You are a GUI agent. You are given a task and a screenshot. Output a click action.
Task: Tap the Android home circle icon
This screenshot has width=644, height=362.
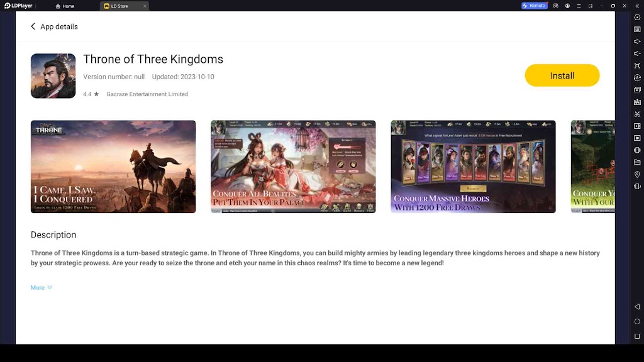637,321
